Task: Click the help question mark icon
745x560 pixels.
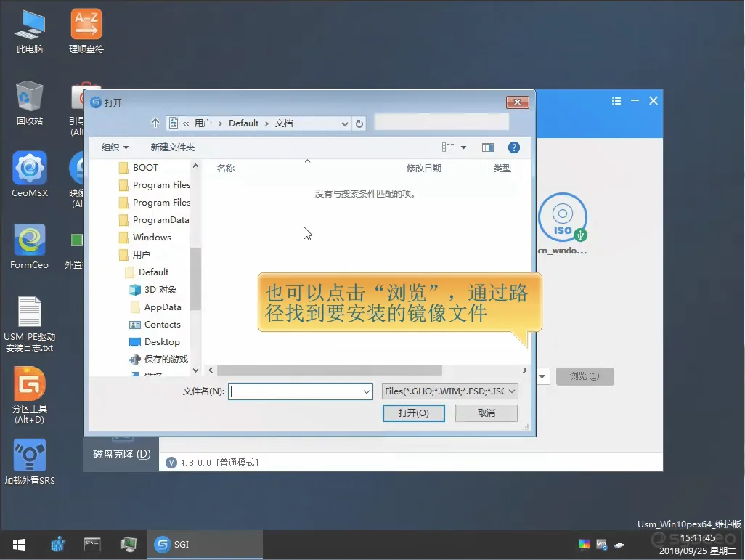Action: pos(513,147)
